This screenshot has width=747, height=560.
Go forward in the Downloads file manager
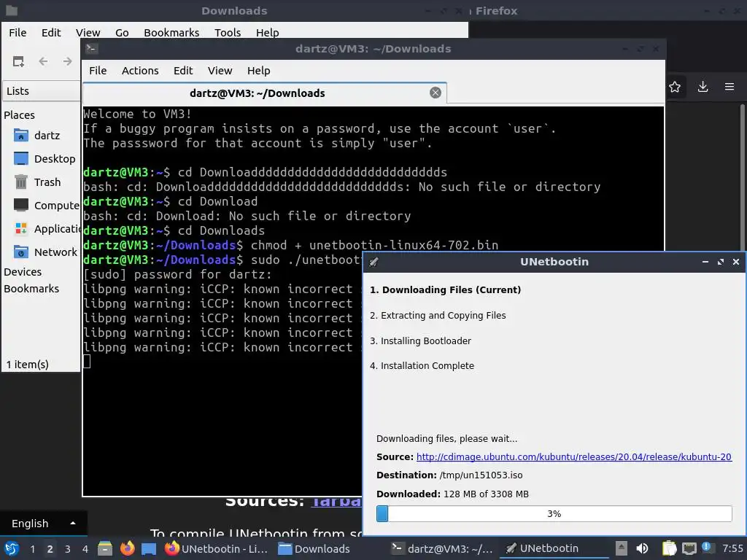point(68,61)
